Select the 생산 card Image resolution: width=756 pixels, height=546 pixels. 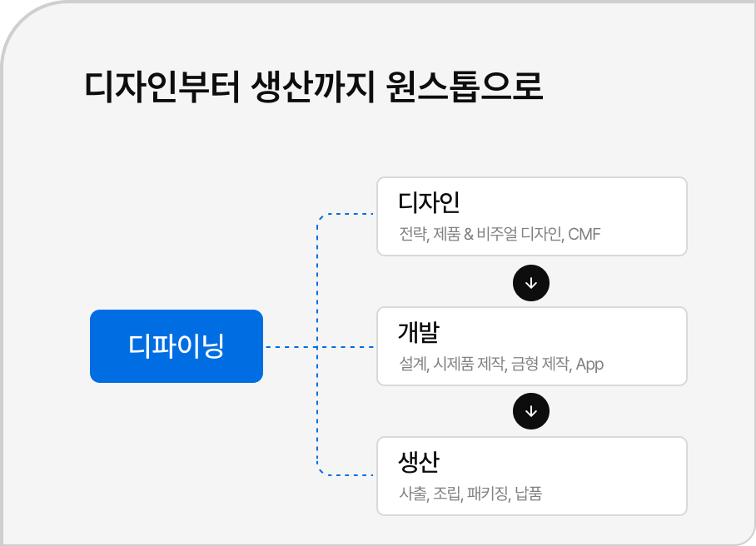(x=532, y=476)
